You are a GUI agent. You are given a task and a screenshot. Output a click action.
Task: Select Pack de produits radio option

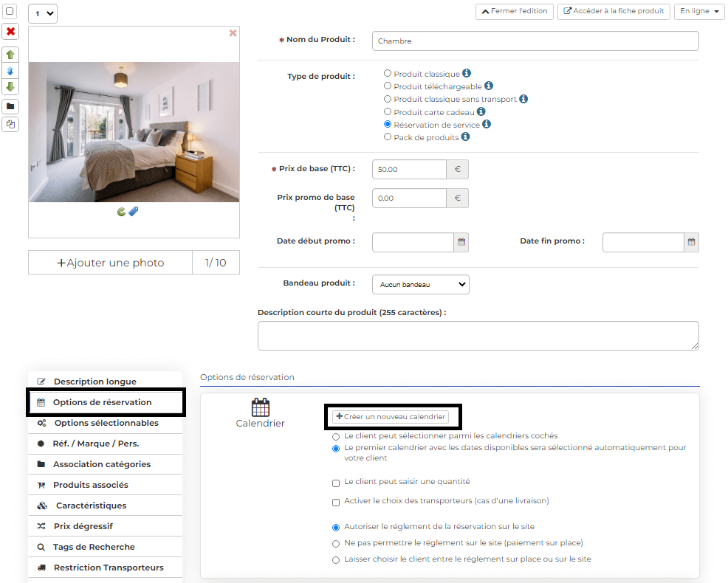pyautogui.click(x=388, y=137)
